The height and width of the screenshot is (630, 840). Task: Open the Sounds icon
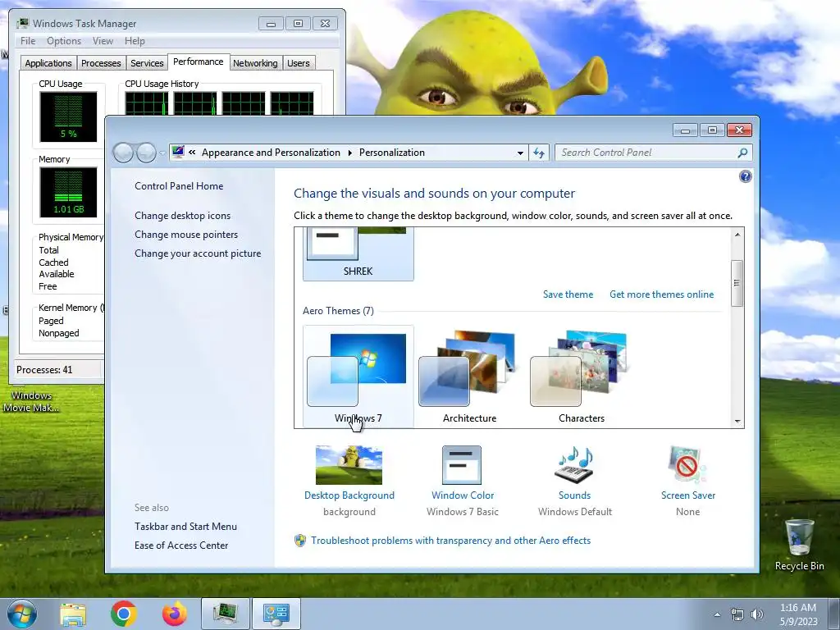pos(574,465)
